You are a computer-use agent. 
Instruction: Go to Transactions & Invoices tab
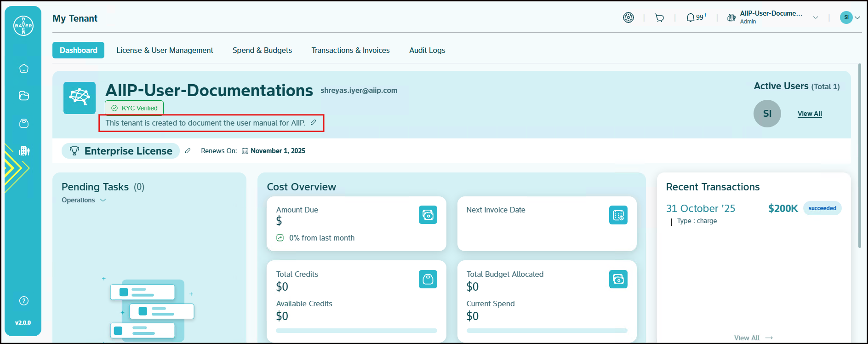(350, 50)
